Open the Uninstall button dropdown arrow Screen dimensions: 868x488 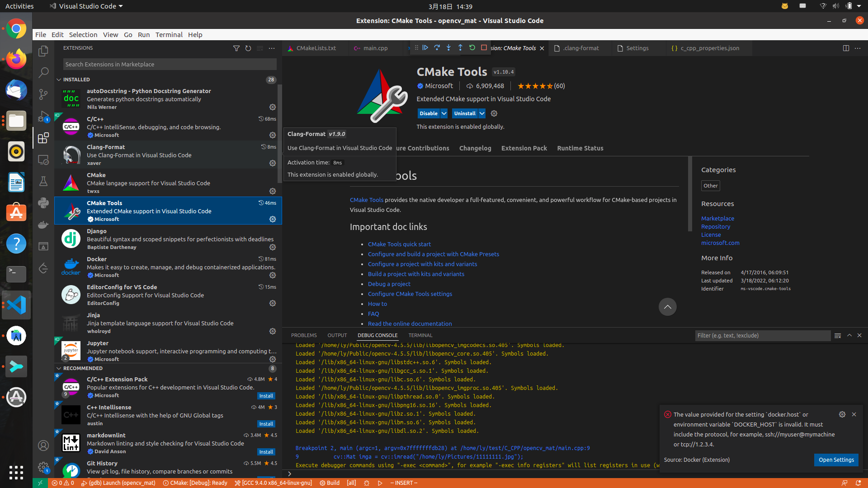pos(482,113)
